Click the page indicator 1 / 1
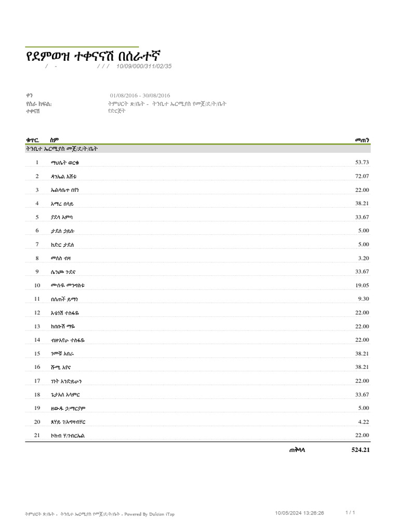399x532 pixels. (350, 513)
